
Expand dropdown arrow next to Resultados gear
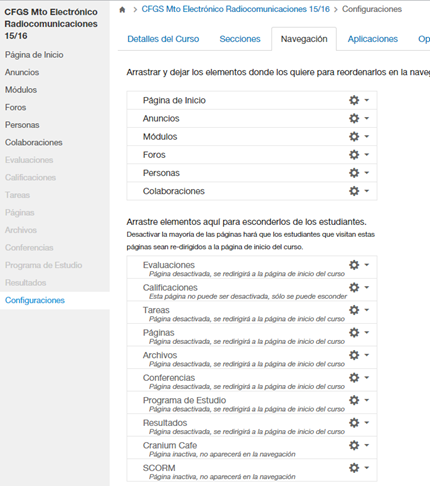(x=367, y=423)
